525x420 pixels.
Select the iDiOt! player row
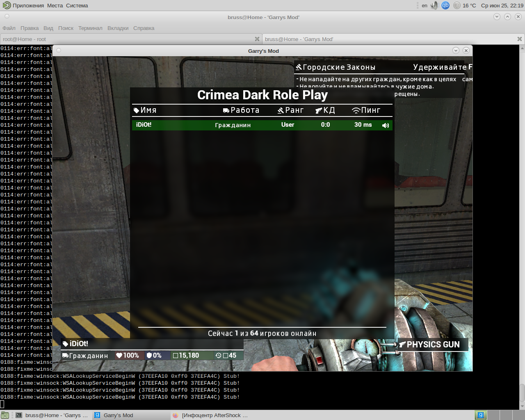tap(246, 125)
